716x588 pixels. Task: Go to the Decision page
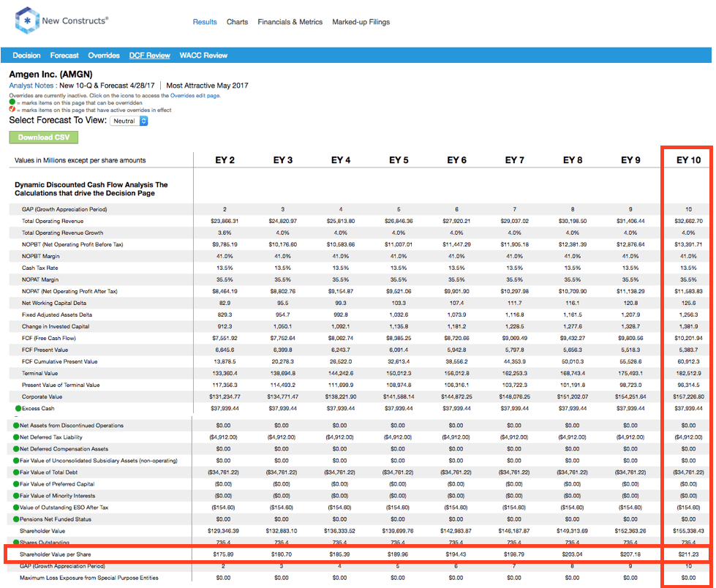pos(26,56)
